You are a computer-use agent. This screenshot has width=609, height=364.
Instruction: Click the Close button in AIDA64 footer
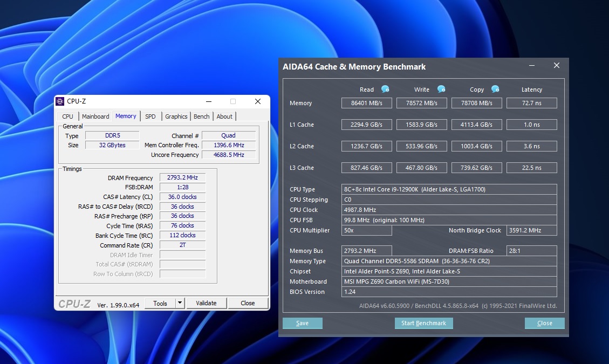(544, 323)
